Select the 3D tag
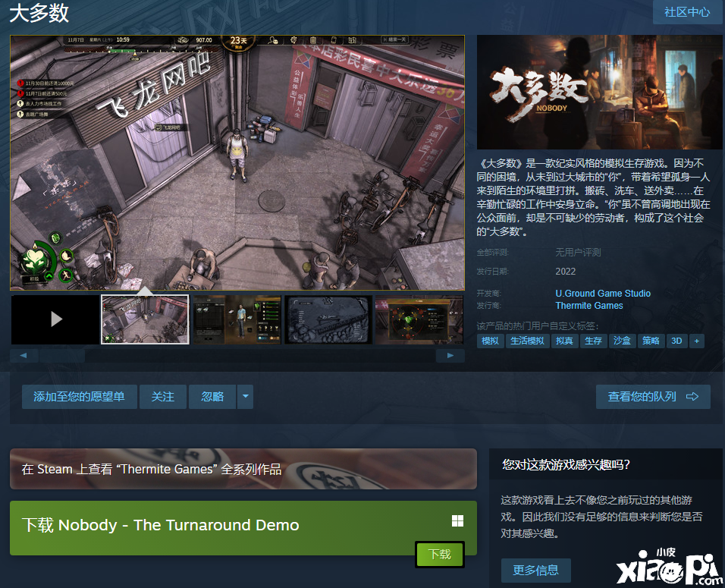725x588 pixels. point(676,341)
